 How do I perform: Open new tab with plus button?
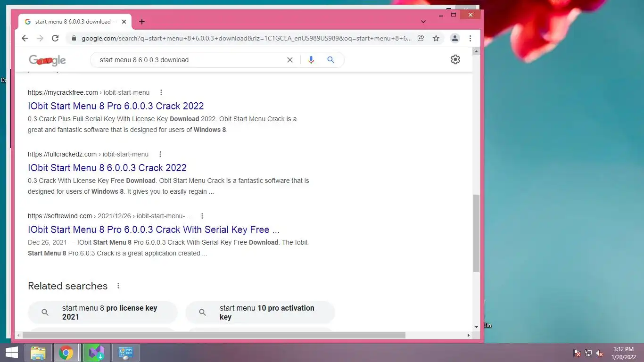[x=142, y=22]
